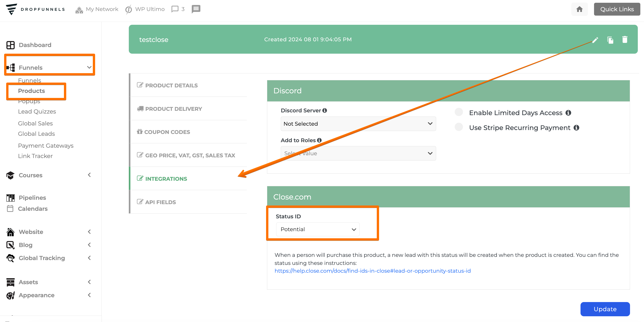Viewport: 644px width, 322px height.
Task: Open the help.close.com status ID link
Action: (372, 271)
